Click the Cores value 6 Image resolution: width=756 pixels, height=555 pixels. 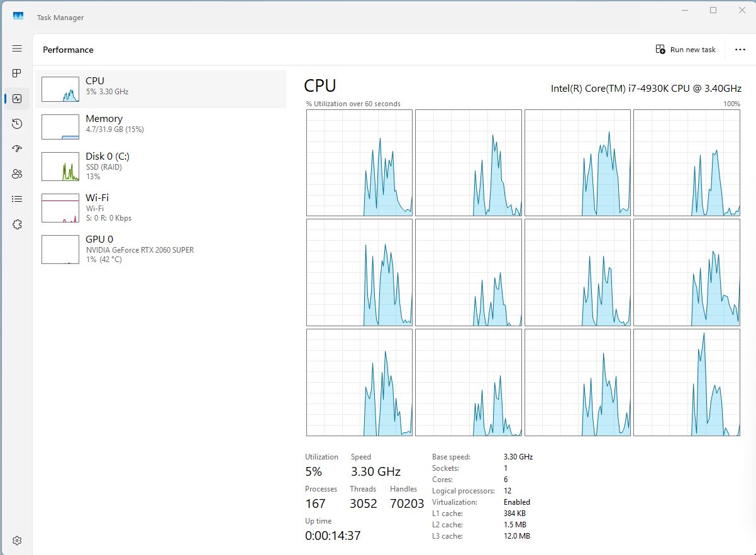point(506,480)
